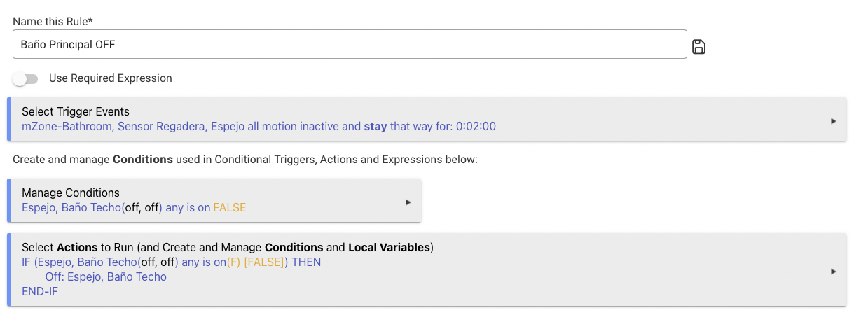Viewport: 868px width, 315px height.
Task: Click the IF condition action line
Action: 172,262
